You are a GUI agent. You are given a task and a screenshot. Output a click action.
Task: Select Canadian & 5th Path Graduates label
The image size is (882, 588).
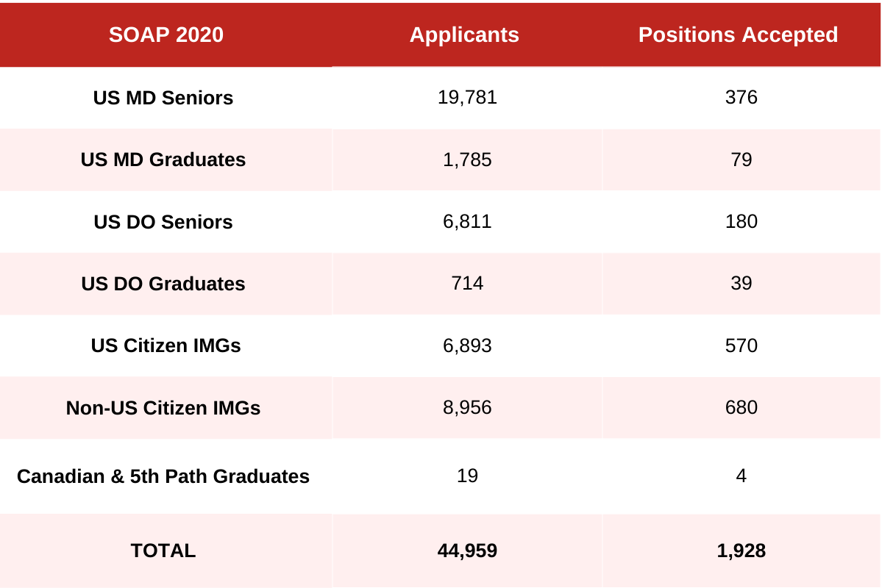(163, 476)
